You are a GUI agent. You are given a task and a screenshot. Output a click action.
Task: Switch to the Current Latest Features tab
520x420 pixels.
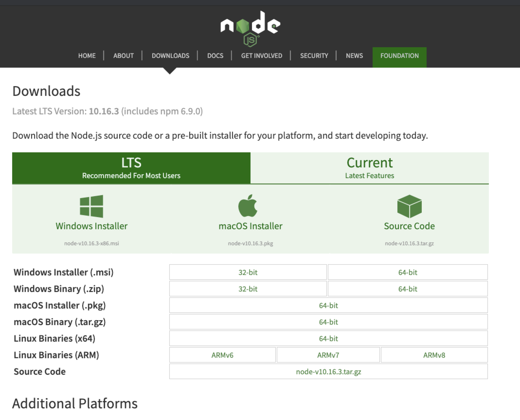pyautogui.click(x=369, y=168)
